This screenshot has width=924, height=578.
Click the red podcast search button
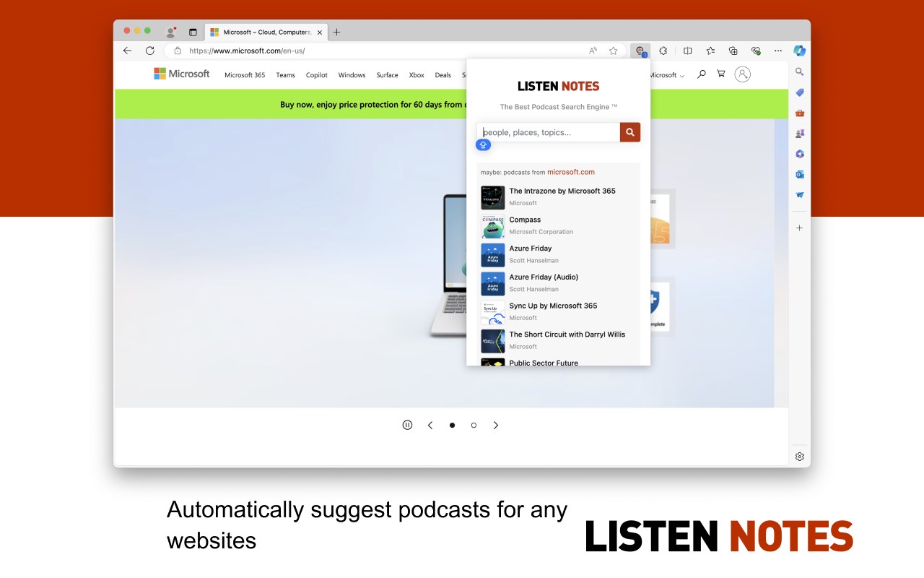pos(630,132)
